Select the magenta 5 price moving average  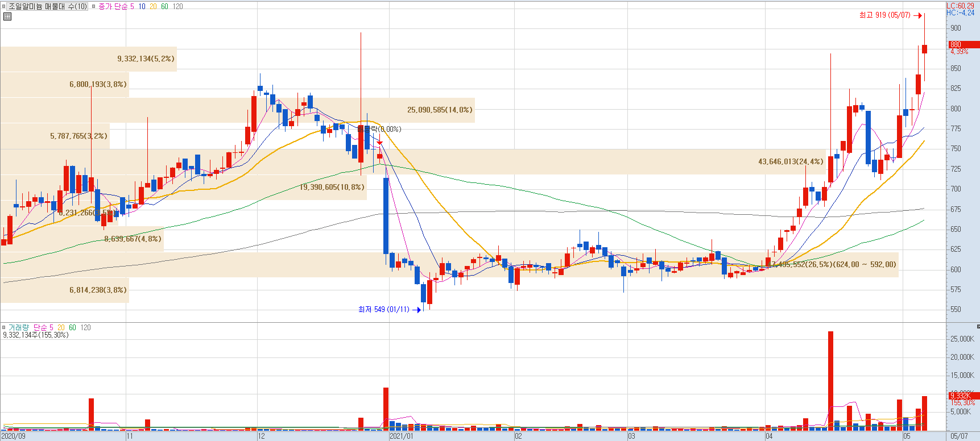(x=132, y=6)
